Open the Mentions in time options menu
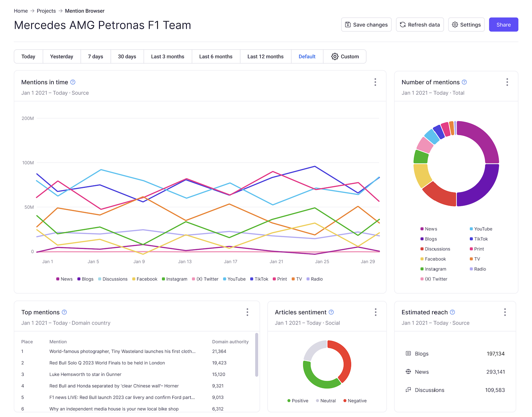 point(375,82)
